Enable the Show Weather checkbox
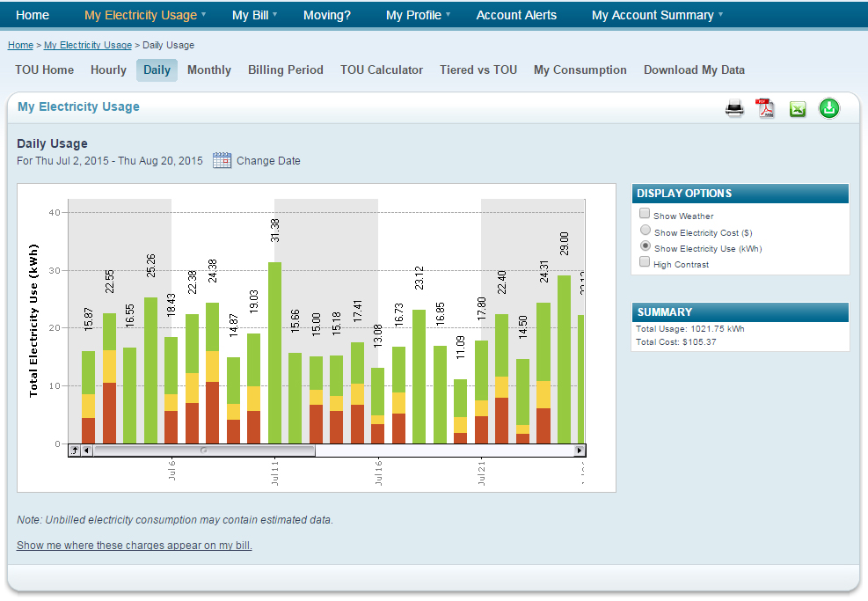 coord(645,214)
